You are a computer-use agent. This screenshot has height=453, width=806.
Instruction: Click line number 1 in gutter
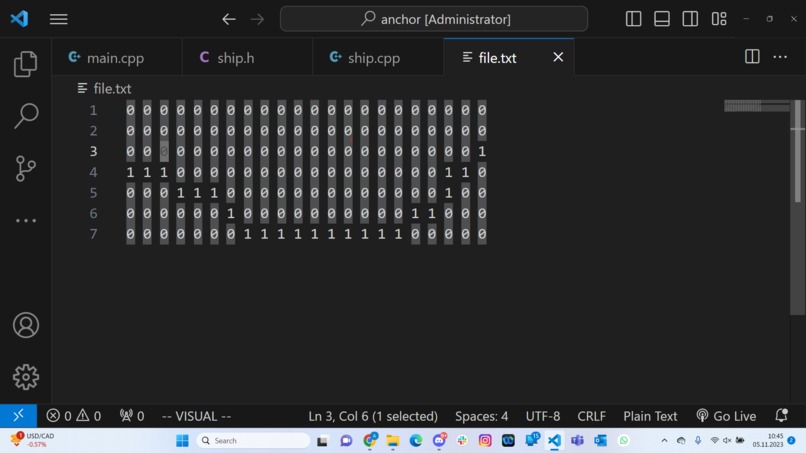coord(93,110)
